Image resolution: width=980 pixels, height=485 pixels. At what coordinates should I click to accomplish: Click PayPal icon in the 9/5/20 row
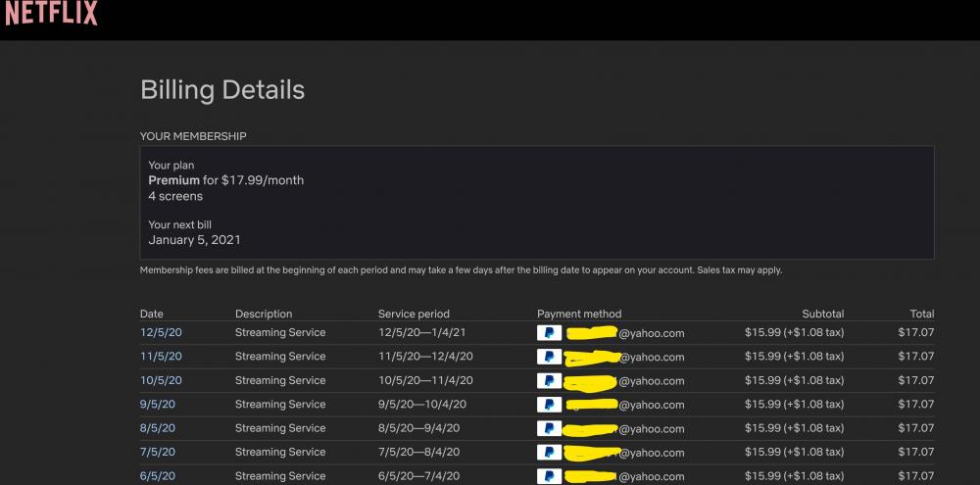point(549,404)
